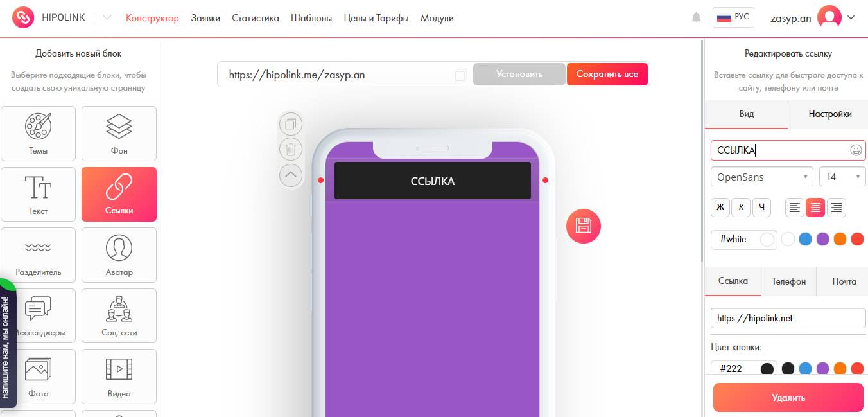Viewport: 868px width, 417px height.
Task: Click the Удалить button
Action: tap(788, 398)
